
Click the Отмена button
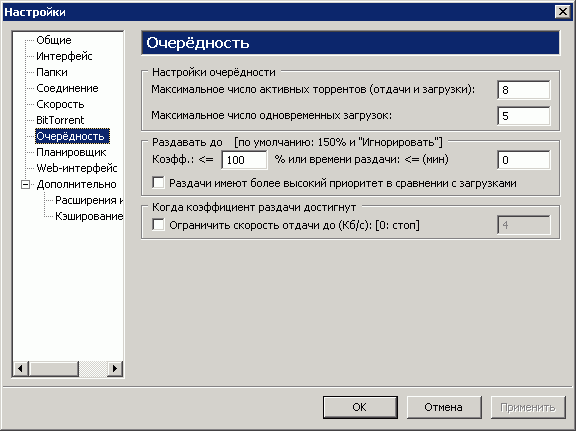pos(443,407)
